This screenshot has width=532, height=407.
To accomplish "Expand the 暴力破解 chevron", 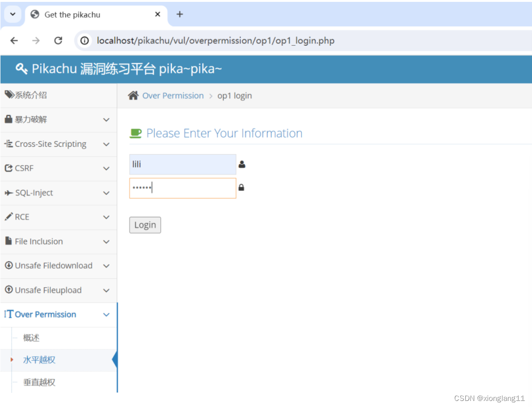I will click(x=106, y=120).
